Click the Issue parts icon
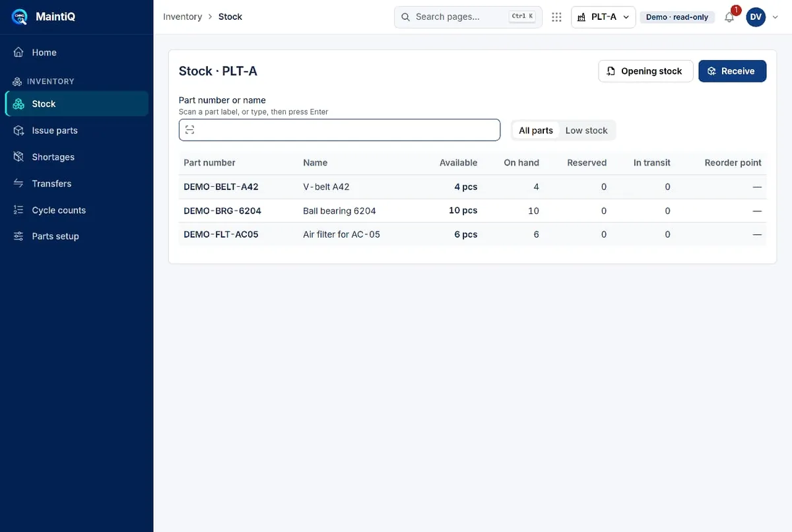This screenshot has height=532, width=792. click(x=18, y=131)
